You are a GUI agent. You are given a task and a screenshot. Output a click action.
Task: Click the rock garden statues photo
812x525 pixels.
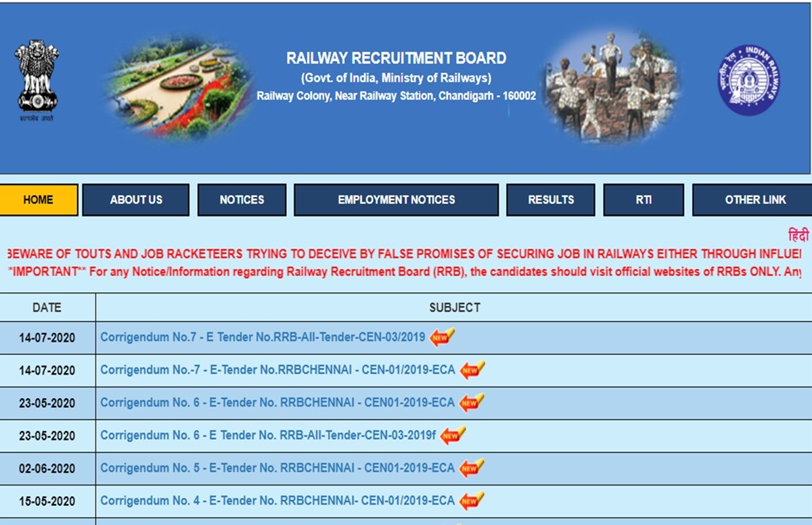[612, 85]
